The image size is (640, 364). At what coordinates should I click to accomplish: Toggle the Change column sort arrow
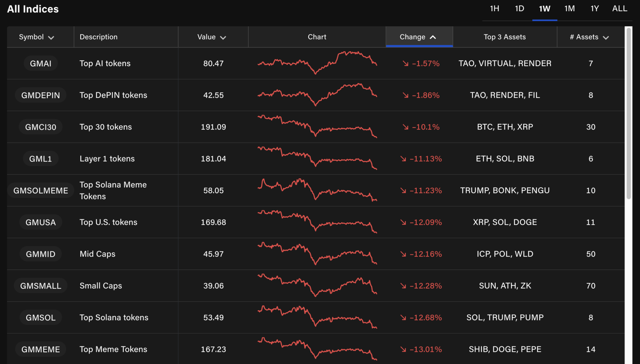tap(433, 37)
